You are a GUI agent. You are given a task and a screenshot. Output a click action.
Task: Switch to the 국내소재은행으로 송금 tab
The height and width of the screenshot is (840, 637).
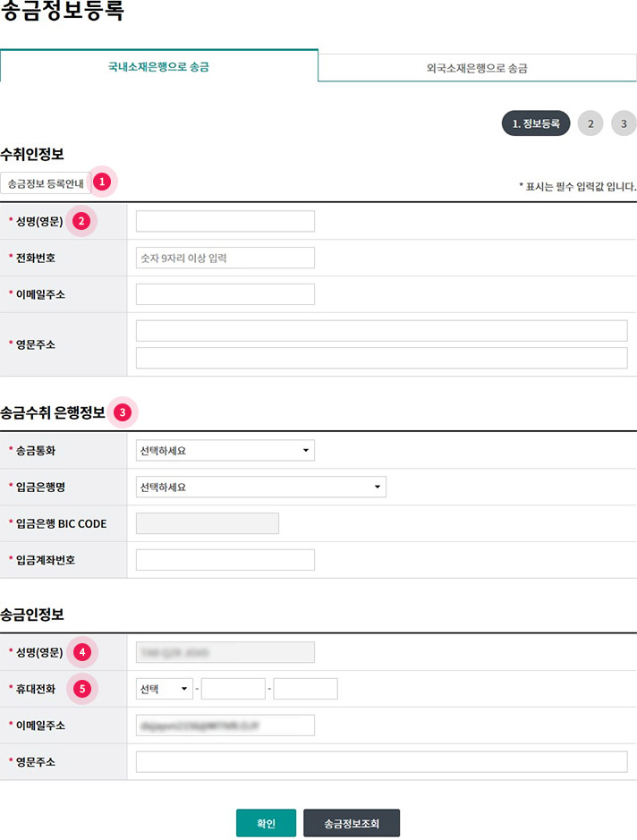pyautogui.click(x=159, y=67)
